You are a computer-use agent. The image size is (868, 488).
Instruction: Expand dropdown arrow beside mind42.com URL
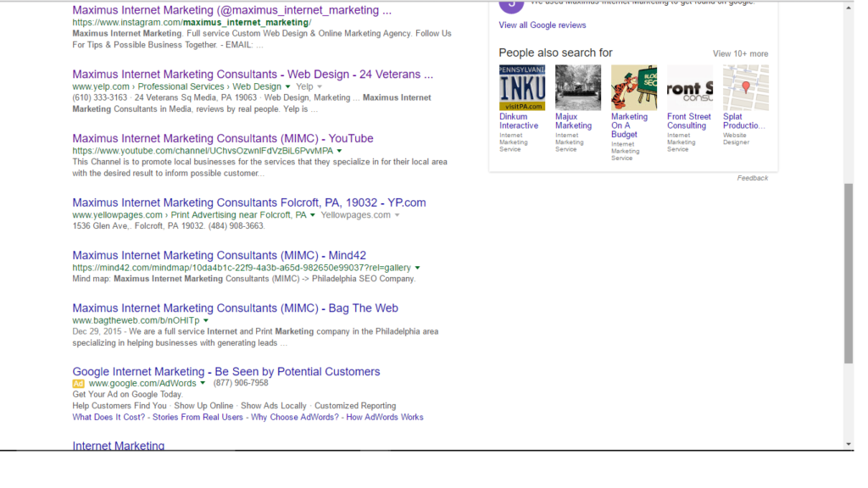(x=417, y=268)
